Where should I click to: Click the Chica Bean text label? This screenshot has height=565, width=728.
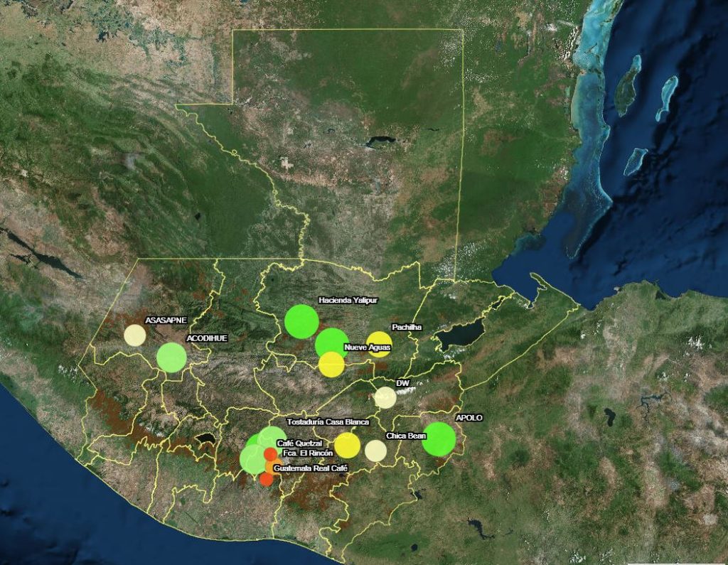405,436
